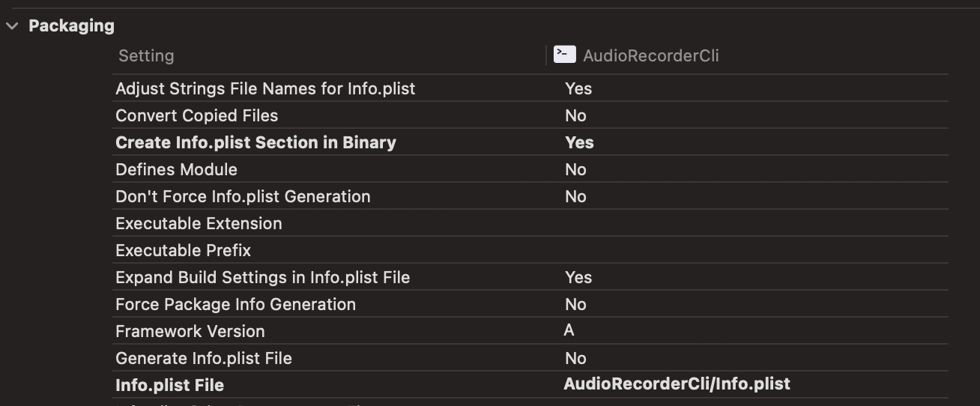
Task: Edit AudioRecorderCli/Info.plist path value
Action: click(677, 384)
